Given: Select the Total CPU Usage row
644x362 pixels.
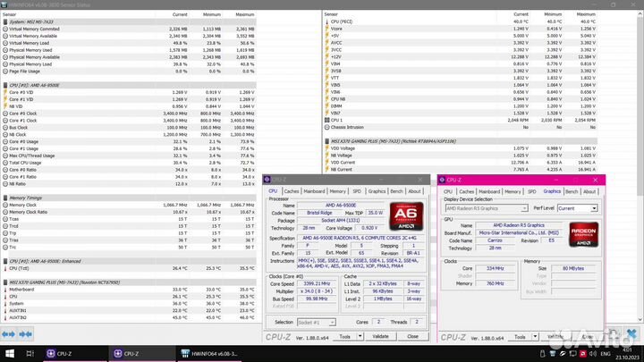Looking at the screenshot, I should click(129, 163).
